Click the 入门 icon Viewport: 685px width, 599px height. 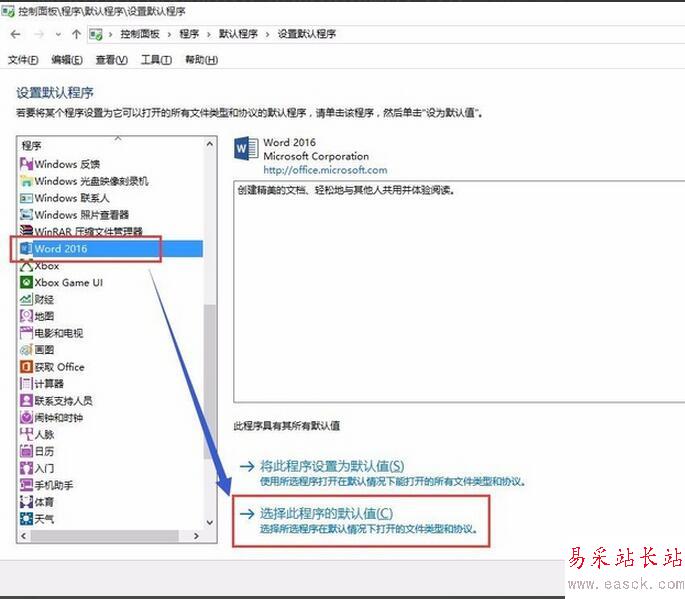(x=26, y=468)
